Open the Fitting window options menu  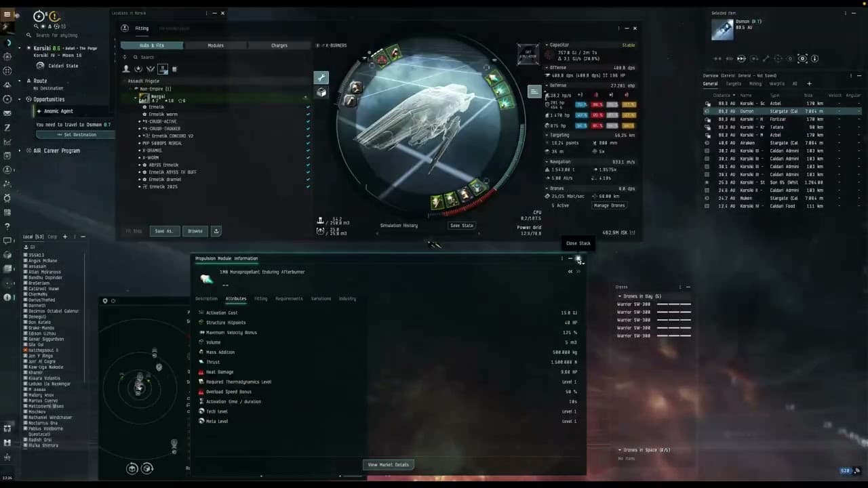618,28
